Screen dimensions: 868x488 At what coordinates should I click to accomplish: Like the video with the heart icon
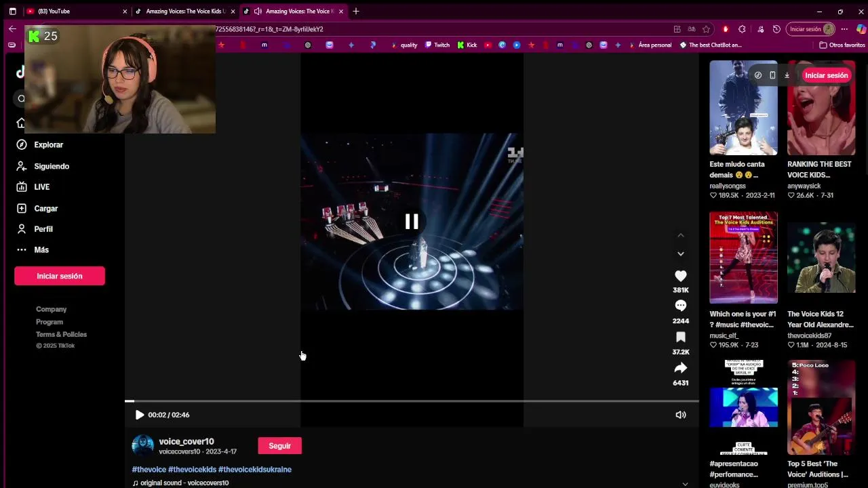(681, 276)
